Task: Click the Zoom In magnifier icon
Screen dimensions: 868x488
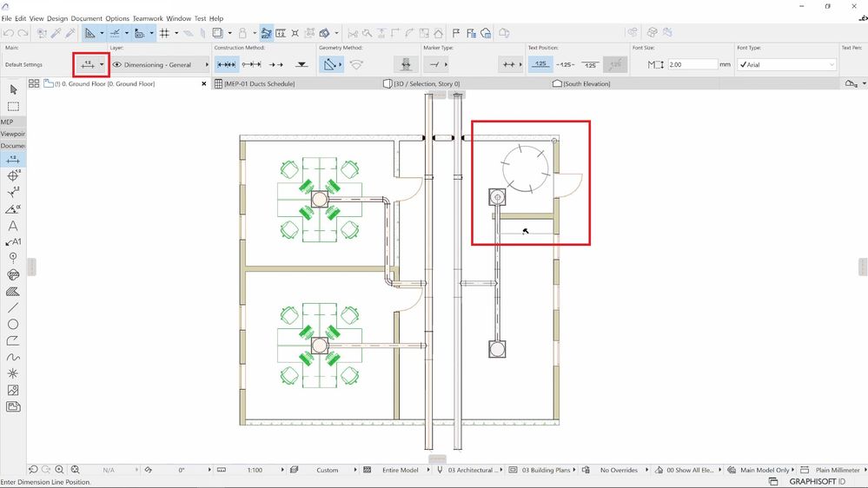Action: pos(59,470)
